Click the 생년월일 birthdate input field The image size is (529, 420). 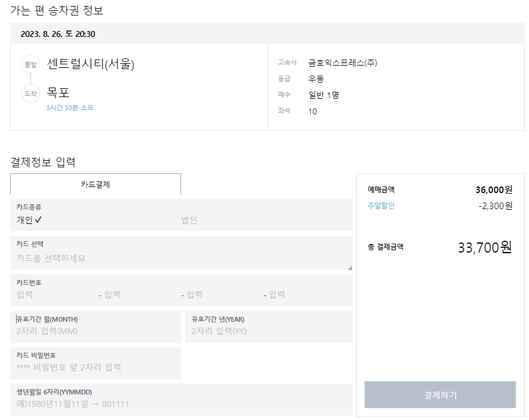(x=95, y=403)
